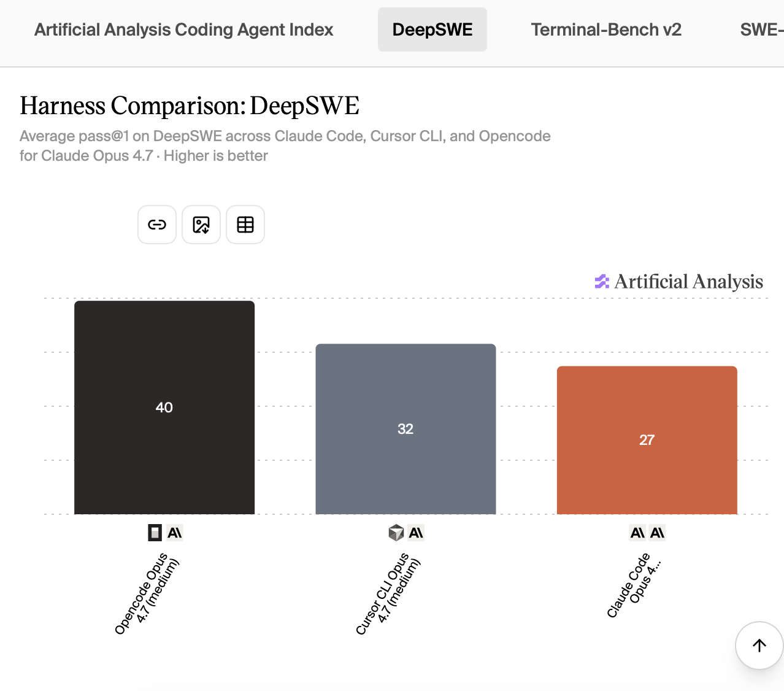Click Cursor cube logo under second bar

(x=396, y=533)
